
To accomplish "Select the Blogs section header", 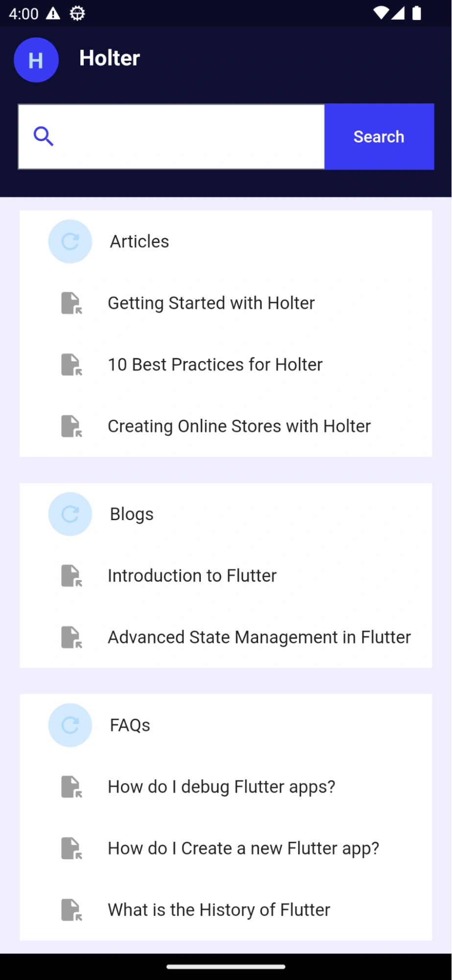I will click(132, 514).
